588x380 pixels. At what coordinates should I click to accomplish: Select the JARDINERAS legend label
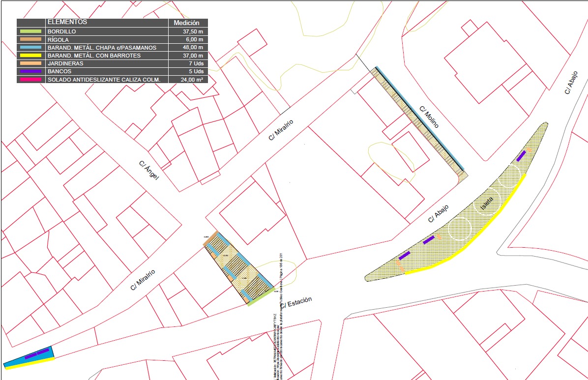65,63
